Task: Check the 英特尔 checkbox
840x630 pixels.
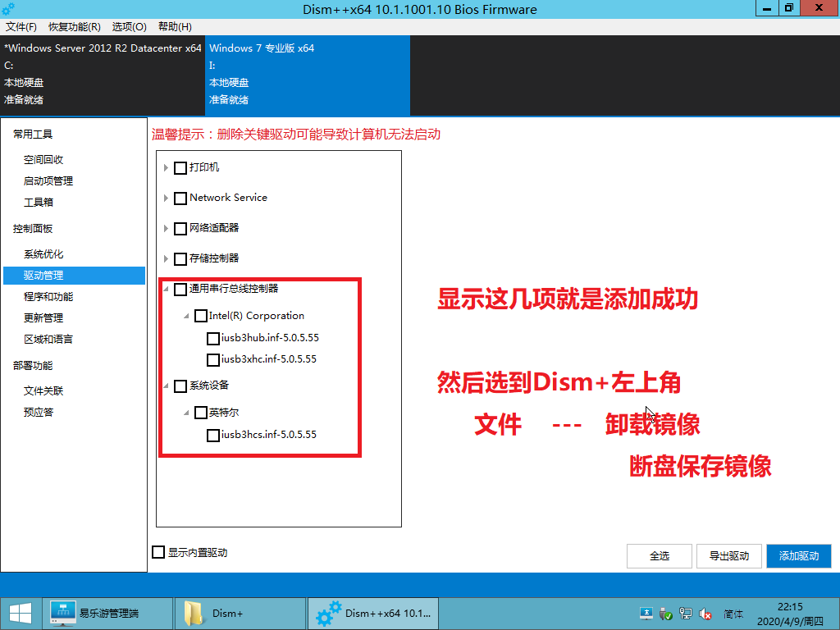Action: click(201, 413)
